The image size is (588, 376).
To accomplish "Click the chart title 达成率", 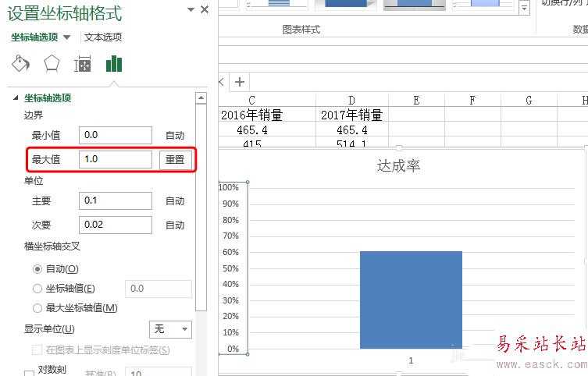I will (x=398, y=165).
